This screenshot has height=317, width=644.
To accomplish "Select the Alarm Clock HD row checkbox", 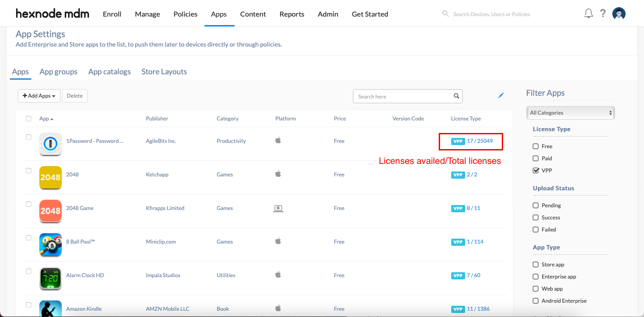I will click(29, 271).
